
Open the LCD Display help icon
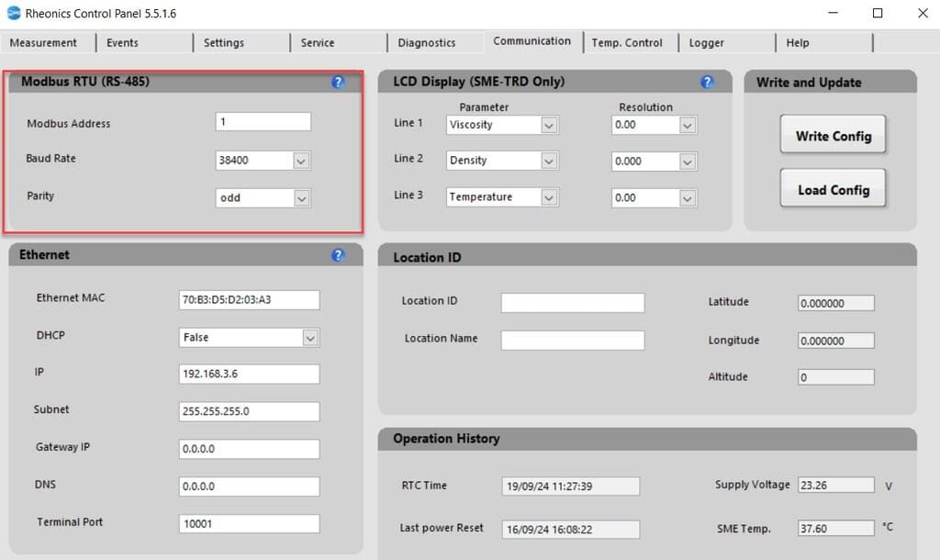[707, 82]
